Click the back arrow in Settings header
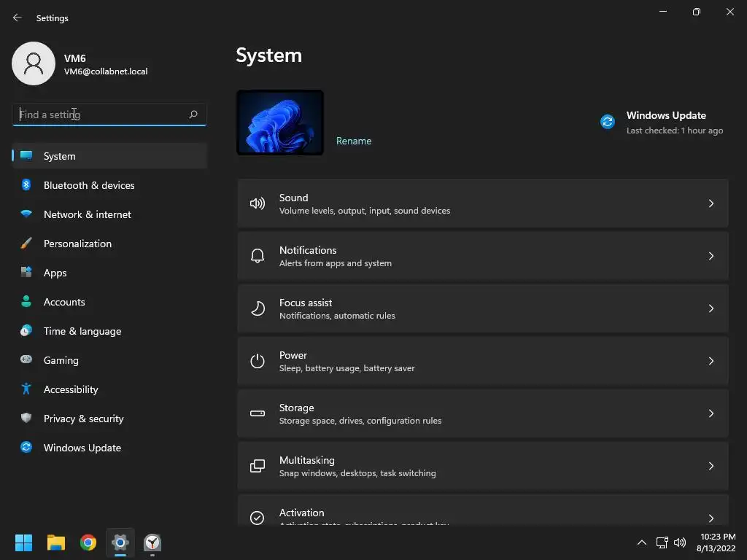747x560 pixels. [x=18, y=17]
